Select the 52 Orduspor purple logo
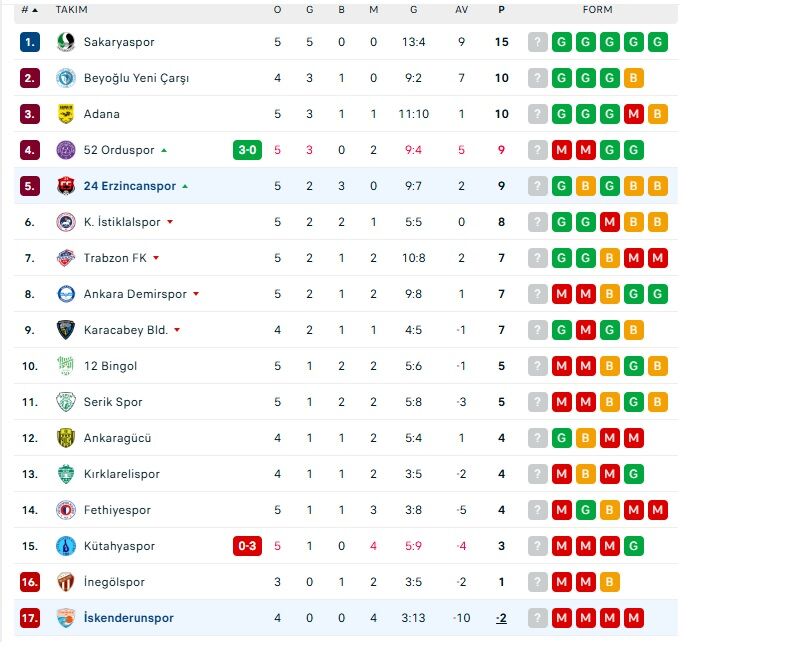The image size is (800, 670). [x=66, y=150]
